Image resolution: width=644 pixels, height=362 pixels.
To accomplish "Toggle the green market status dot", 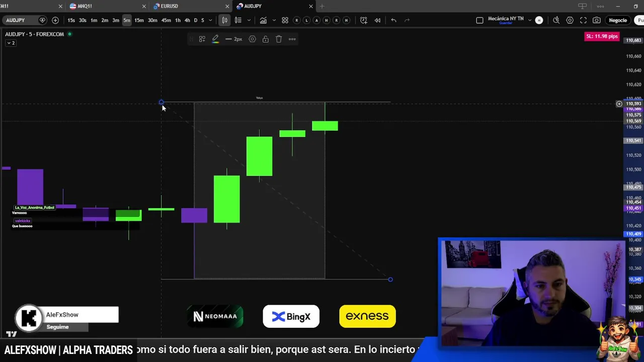I will tap(69, 34).
